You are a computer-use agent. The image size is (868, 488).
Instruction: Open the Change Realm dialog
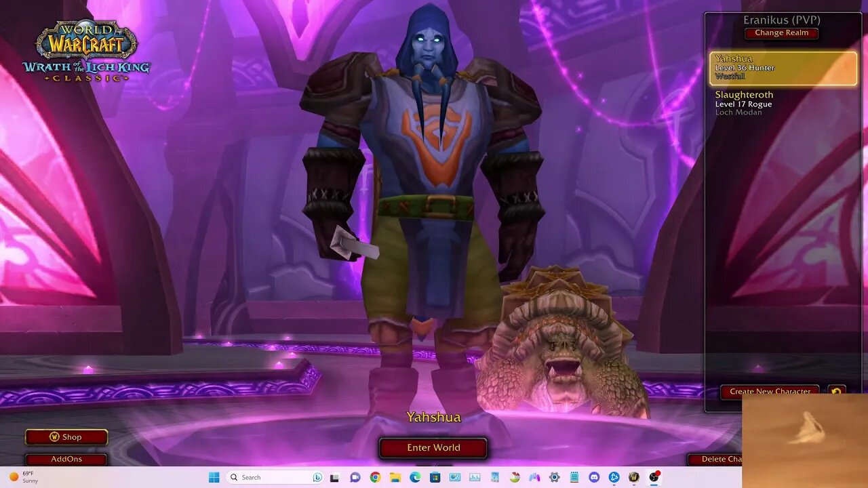(x=781, y=33)
